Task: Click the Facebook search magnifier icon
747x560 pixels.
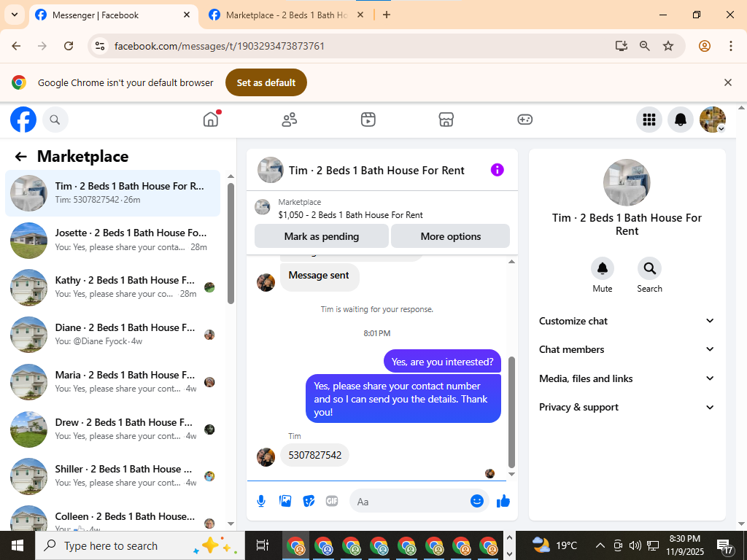Action: (x=55, y=120)
